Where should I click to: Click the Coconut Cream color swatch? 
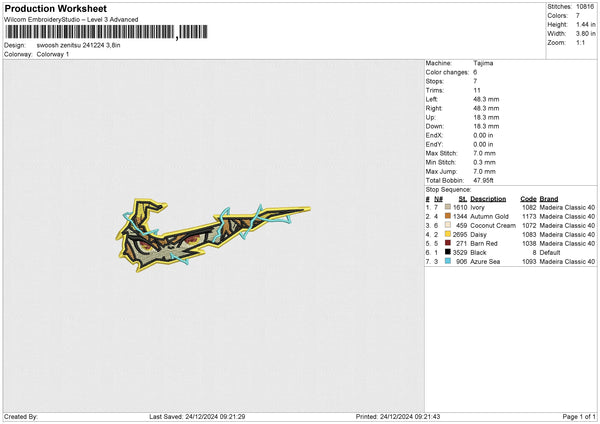[x=448, y=225]
